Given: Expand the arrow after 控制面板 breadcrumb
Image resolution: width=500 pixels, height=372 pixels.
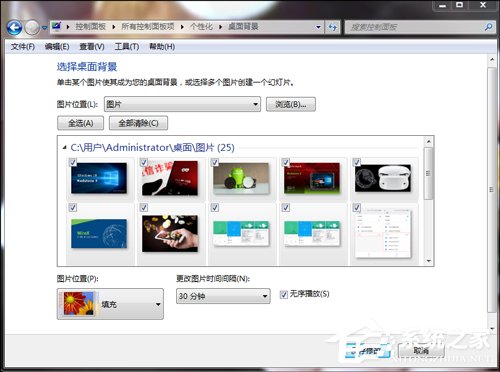Looking at the screenshot, I should click(x=114, y=27).
